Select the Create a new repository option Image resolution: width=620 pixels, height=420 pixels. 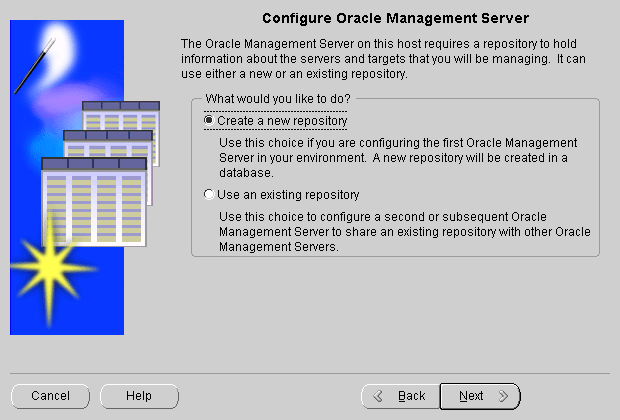click(x=209, y=121)
